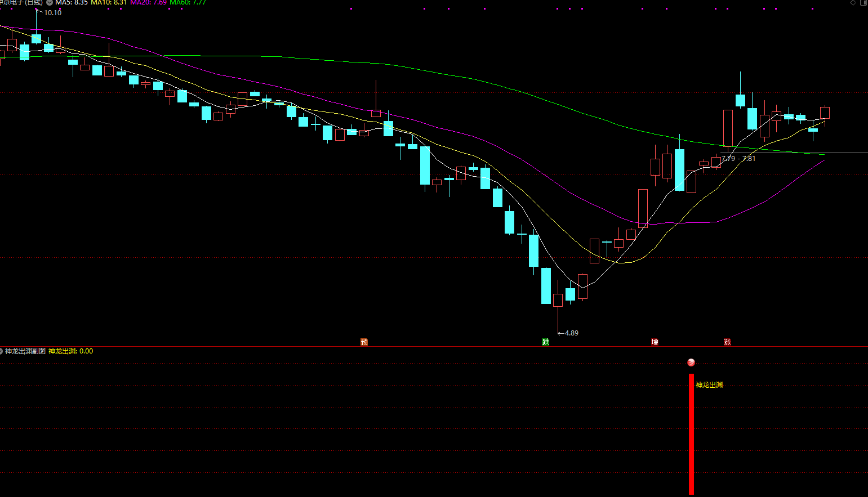Select the MA10: 8.31 indicator label

109,2
